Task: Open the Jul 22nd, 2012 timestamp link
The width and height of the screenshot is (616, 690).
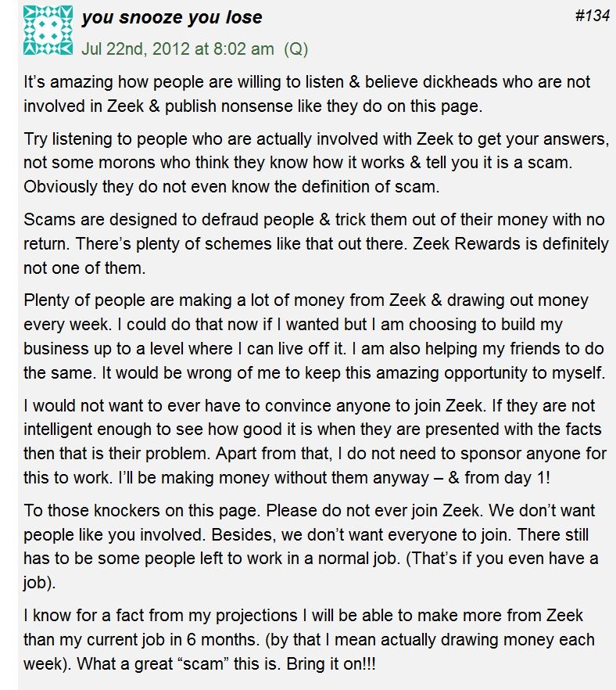Action: pyautogui.click(x=177, y=49)
